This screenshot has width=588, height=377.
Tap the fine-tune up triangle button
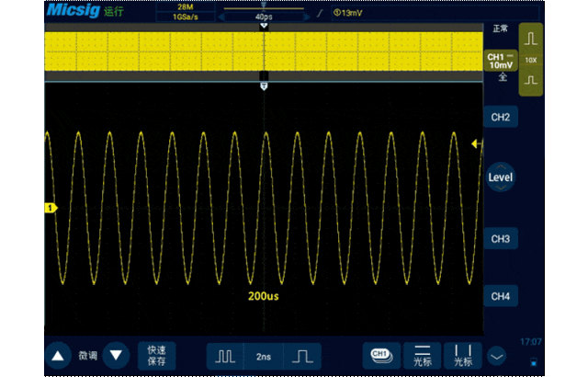tap(58, 356)
